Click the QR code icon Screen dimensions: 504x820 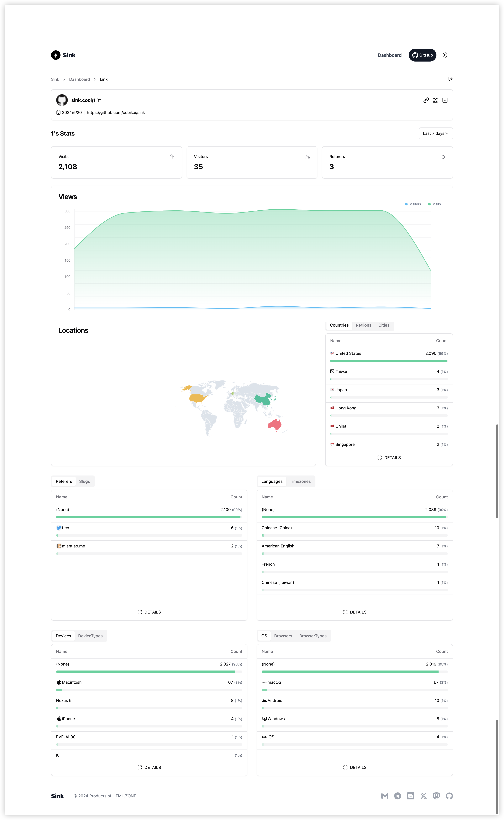(435, 100)
